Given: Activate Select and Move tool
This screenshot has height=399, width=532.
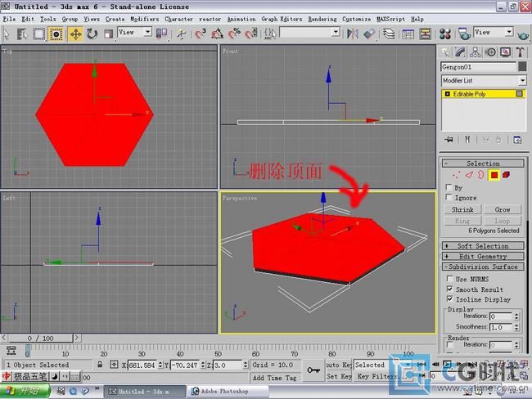Looking at the screenshot, I should click(x=75, y=34).
